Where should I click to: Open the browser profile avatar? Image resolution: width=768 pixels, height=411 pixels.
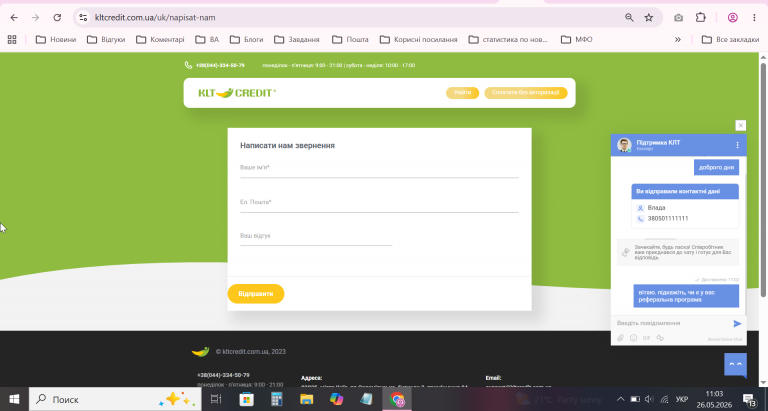coord(733,18)
